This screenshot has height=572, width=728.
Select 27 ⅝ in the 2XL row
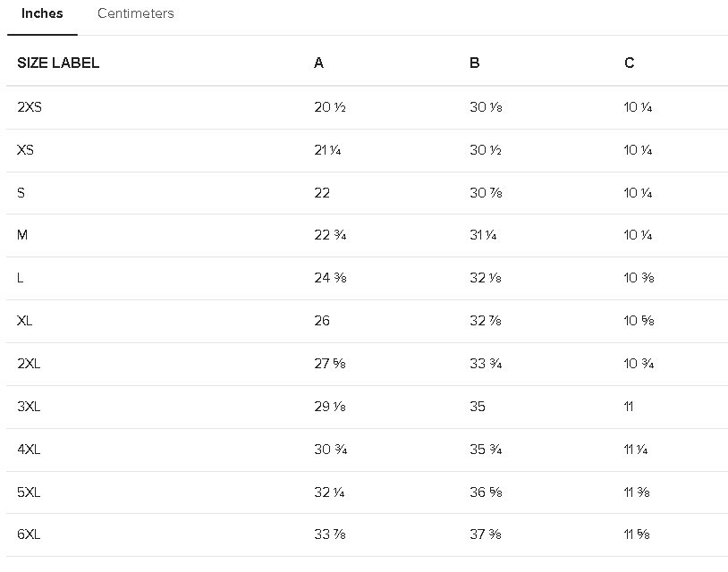point(330,364)
